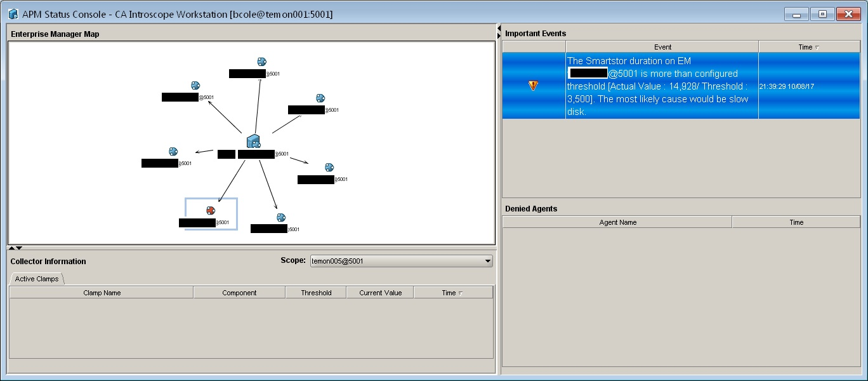Select the central Enterprise Manager MOM icon
Screen dimensions: 868x381
pos(253,142)
